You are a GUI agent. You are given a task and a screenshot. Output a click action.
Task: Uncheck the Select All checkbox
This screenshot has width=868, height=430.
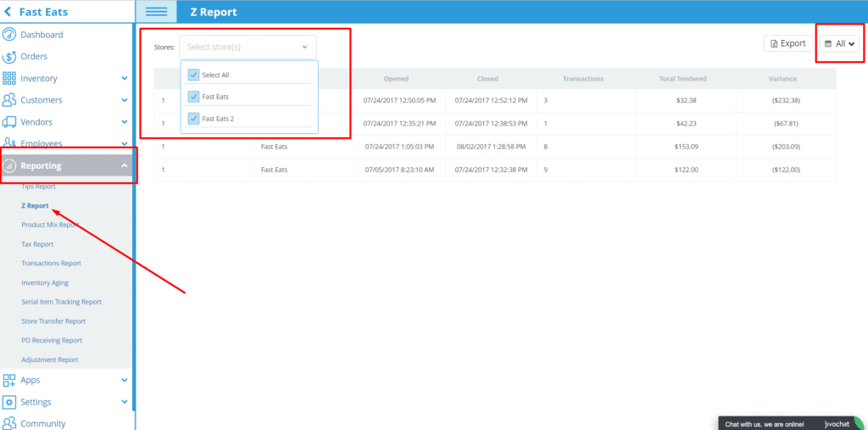[x=193, y=75]
